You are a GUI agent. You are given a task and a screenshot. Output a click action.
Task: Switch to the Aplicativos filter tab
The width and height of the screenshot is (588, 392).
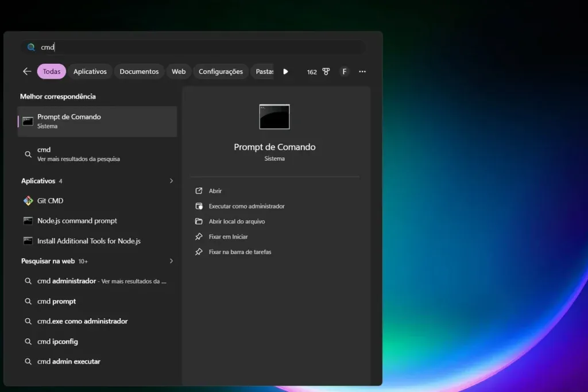[90, 72]
